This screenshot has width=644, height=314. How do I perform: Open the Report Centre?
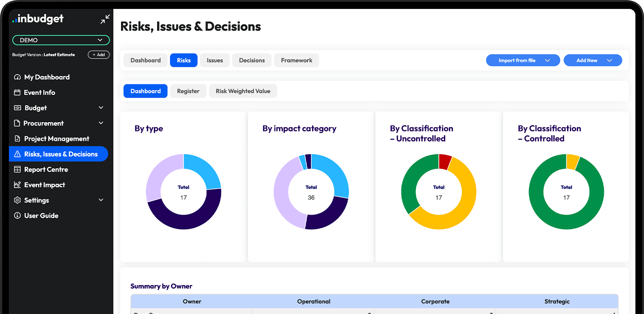click(x=46, y=169)
